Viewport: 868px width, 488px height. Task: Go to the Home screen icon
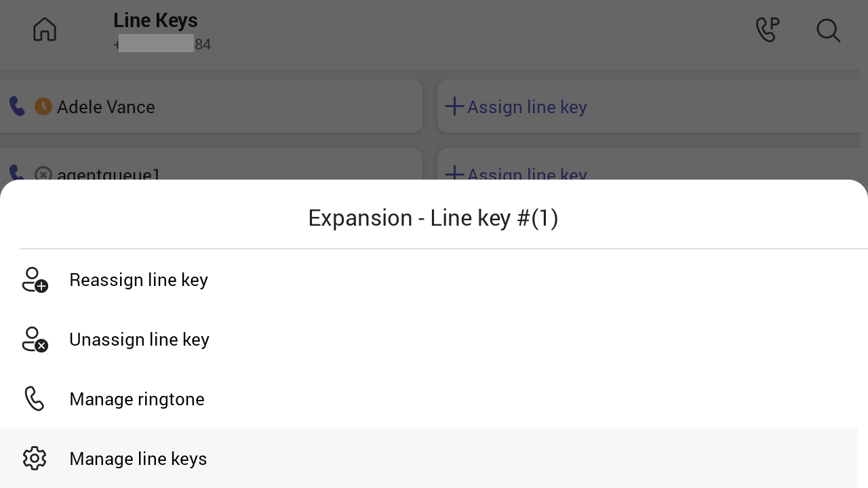(x=45, y=29)
